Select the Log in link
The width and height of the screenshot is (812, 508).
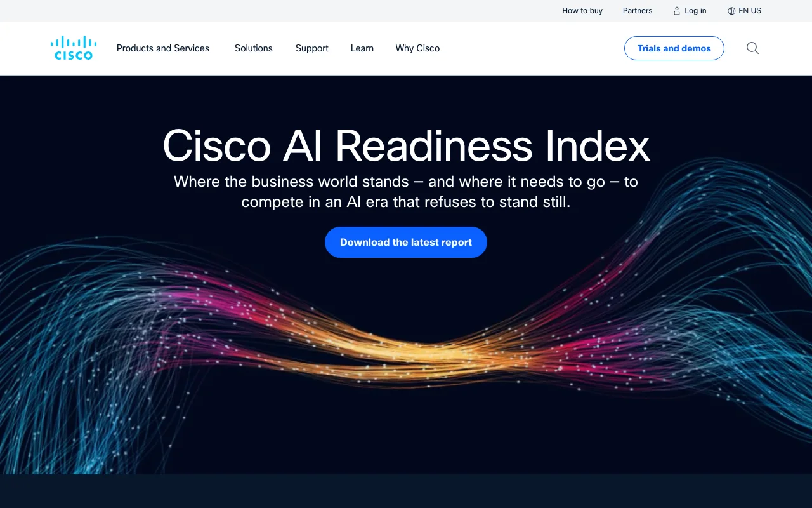695,11
